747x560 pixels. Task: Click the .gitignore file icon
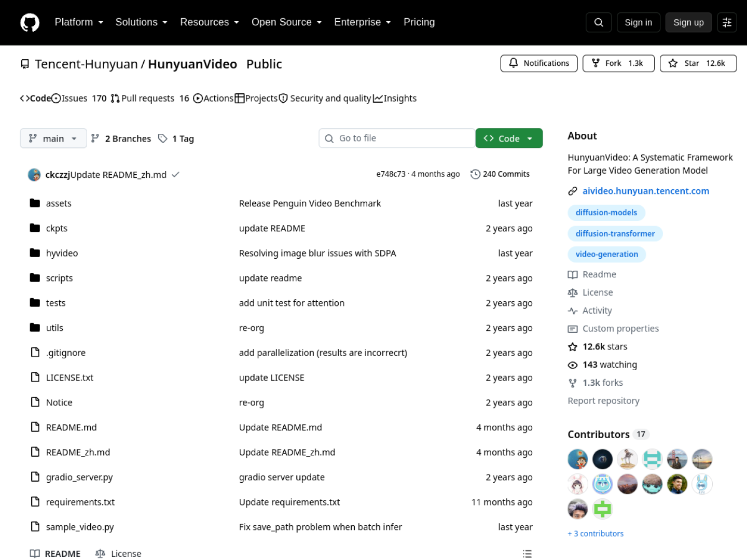pyautogui.click(x=35, y=353)
